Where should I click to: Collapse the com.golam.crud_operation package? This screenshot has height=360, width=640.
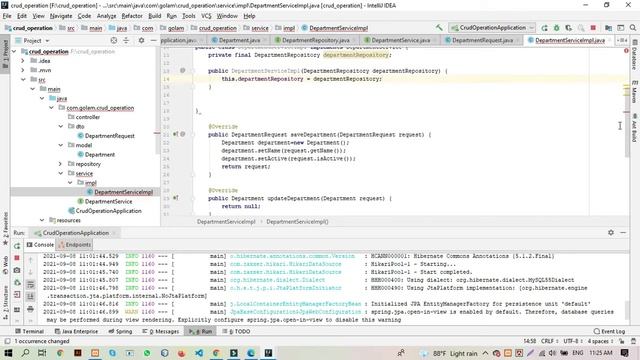51,108
